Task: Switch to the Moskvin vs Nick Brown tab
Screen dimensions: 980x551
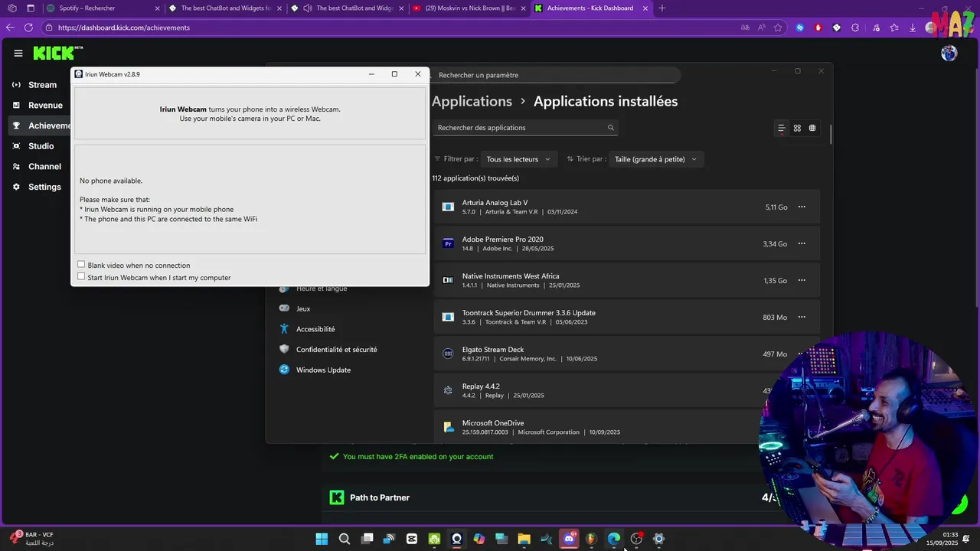Action: [x=469, y=8]
